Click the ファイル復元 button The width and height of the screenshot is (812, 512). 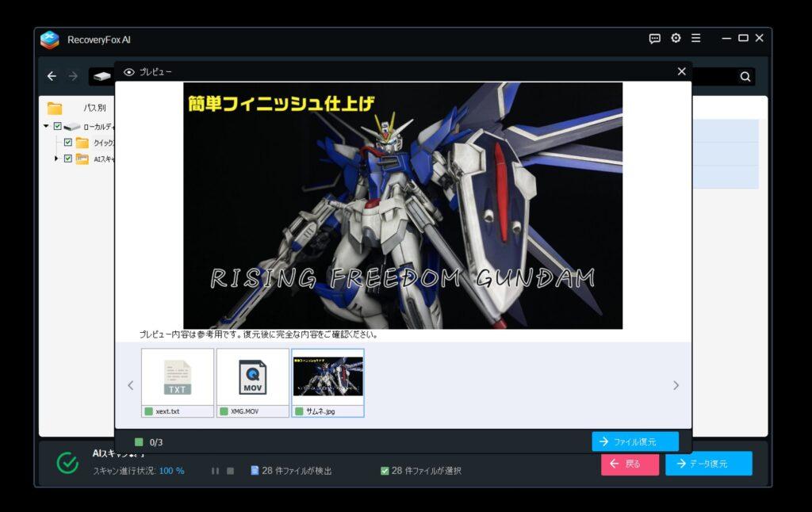635,441
